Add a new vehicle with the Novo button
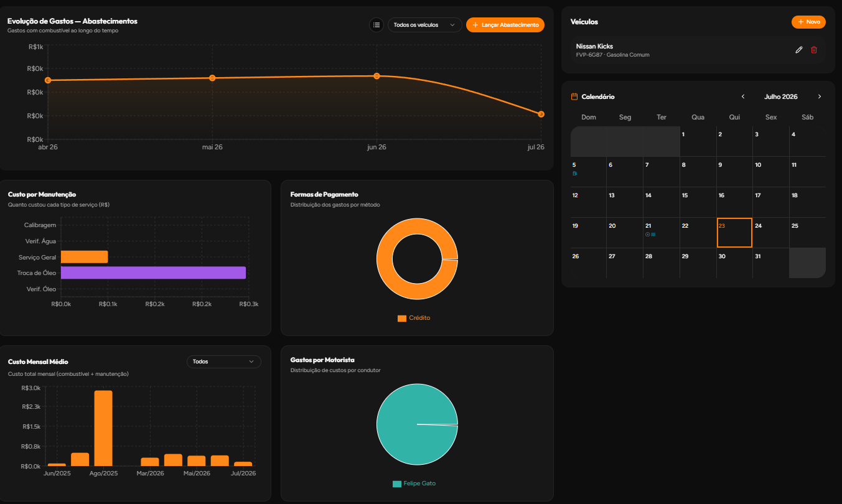The image size is (842, 504). point(808,22)
